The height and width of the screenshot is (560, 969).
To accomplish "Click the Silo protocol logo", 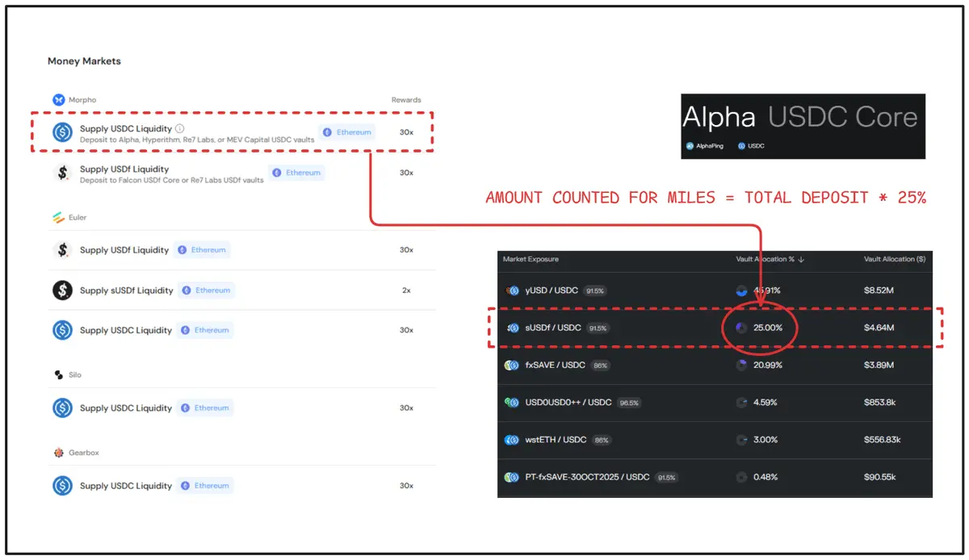I will tap(58, 375).
